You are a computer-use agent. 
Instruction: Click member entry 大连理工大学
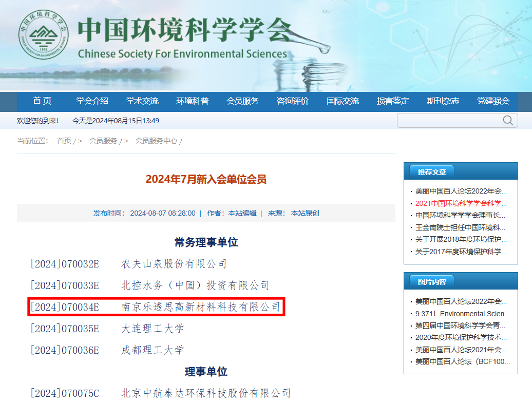[x=153, y=329]
